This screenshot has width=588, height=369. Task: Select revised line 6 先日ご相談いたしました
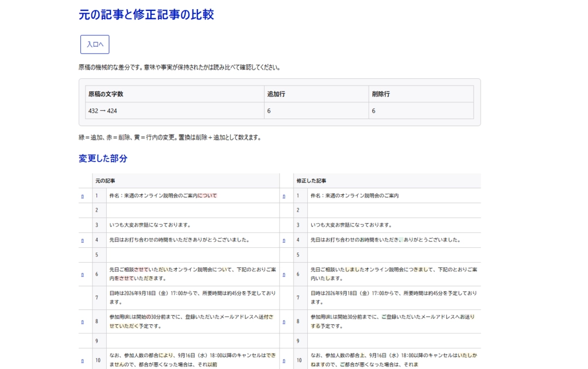(394, 274)
